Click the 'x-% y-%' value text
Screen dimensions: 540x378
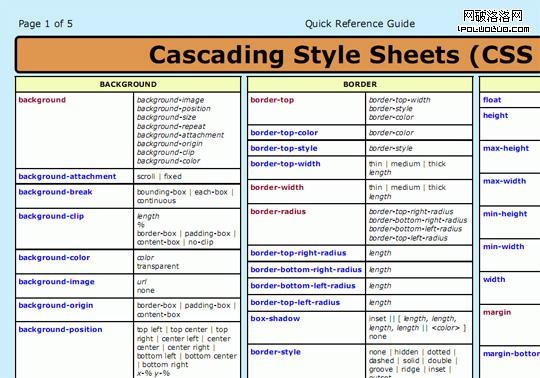point(153,373)
